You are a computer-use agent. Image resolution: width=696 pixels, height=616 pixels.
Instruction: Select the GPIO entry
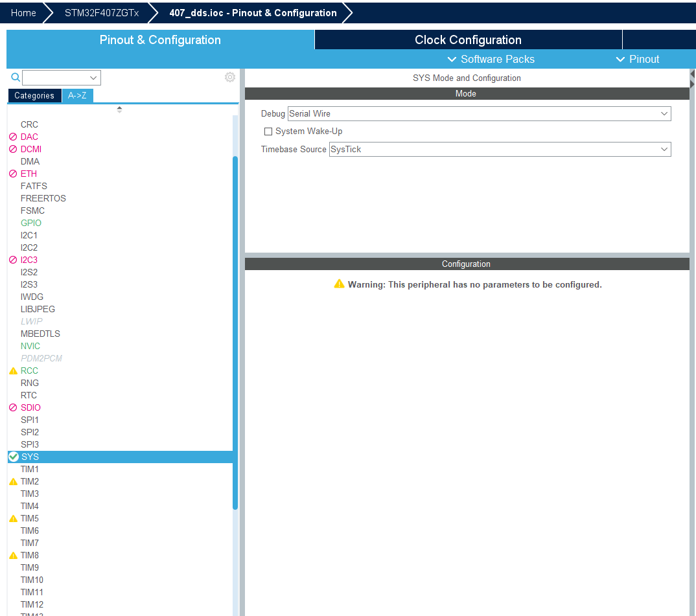(31, 223)
